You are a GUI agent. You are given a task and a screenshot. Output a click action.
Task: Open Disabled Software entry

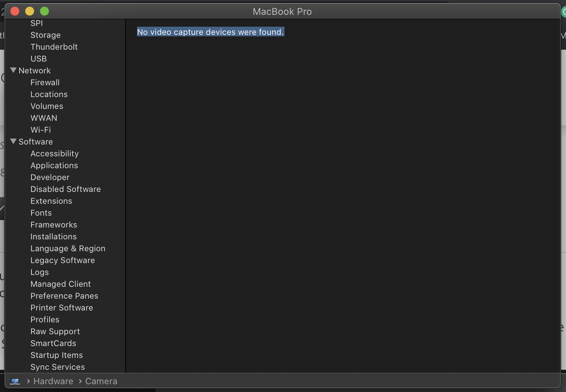(66, 189)
